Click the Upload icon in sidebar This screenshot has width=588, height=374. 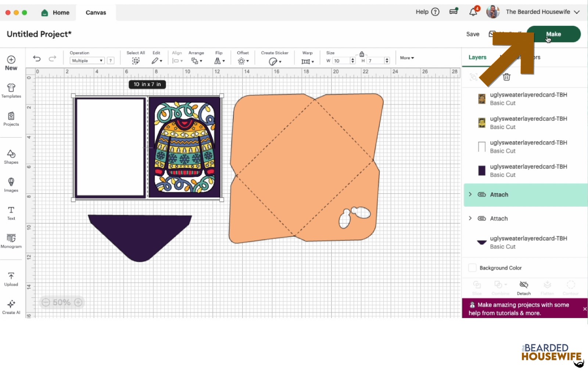[11, 279]
